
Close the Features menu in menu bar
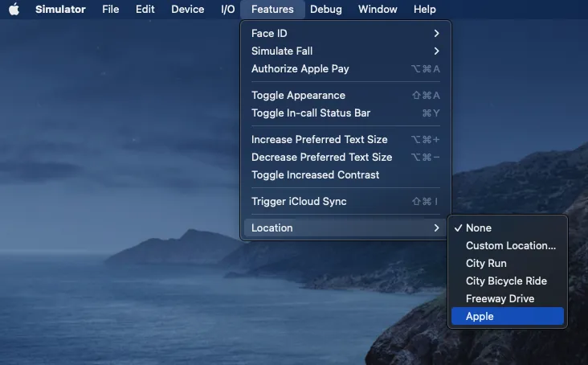pos(272,10)
